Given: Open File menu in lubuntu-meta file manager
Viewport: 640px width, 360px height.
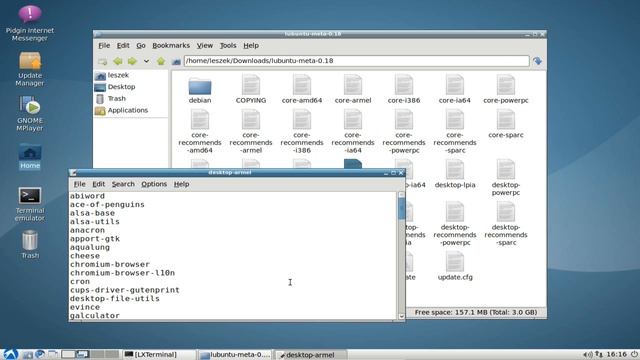Looking at the screenshot, I should pos(104,45).
